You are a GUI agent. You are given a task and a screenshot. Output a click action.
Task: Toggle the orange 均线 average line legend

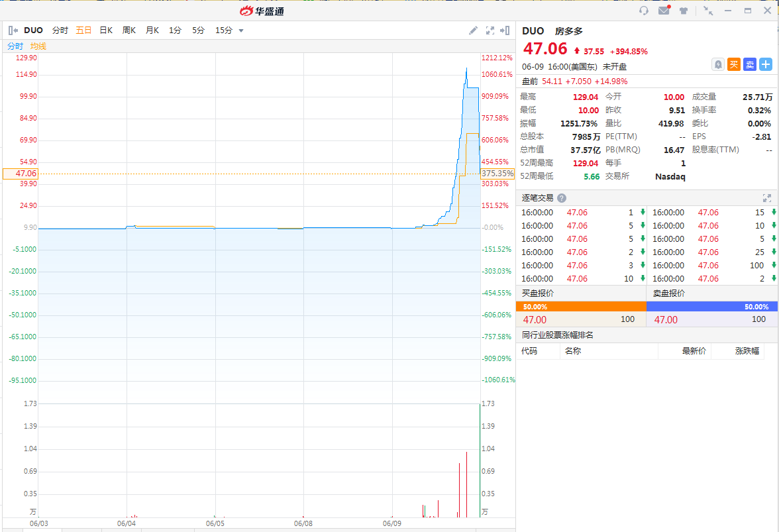[38, 46]
